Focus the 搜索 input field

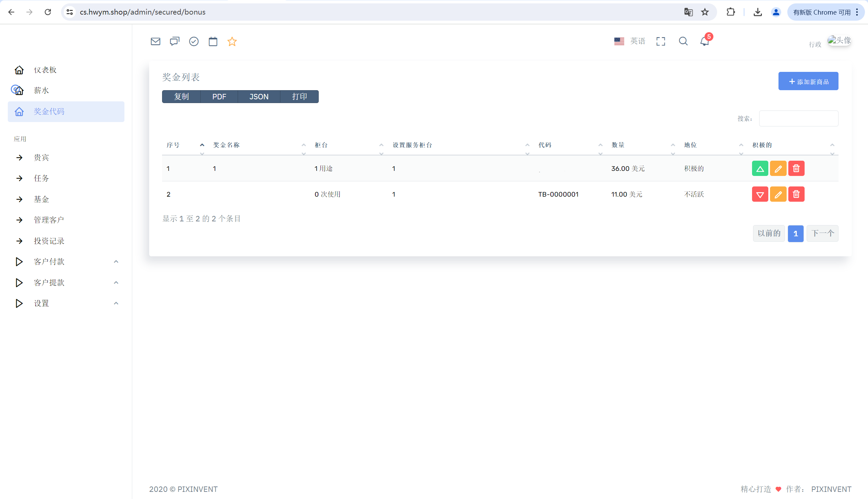[798, 119]
